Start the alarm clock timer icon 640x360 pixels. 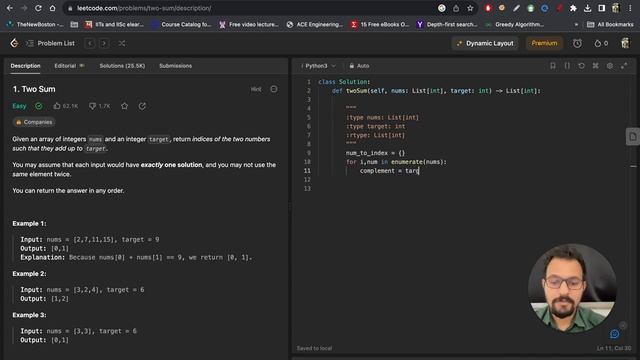click(577, 43)
